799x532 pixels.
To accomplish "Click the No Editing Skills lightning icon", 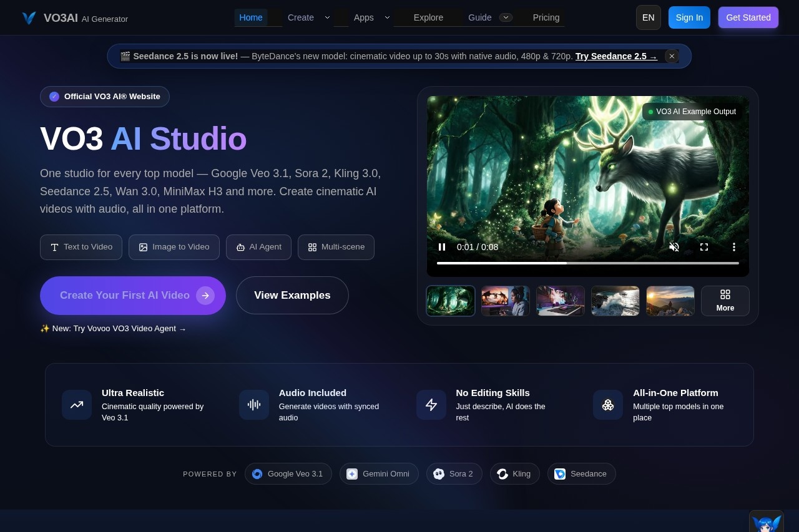I will (431, 405).
